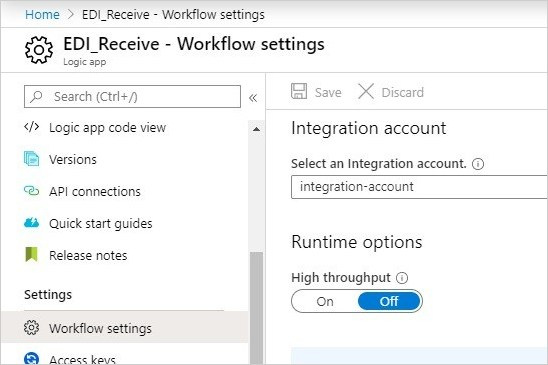This screenshot has width=548, height=365.
Task: Click the Access keys icon
Action: click(31, 359)
